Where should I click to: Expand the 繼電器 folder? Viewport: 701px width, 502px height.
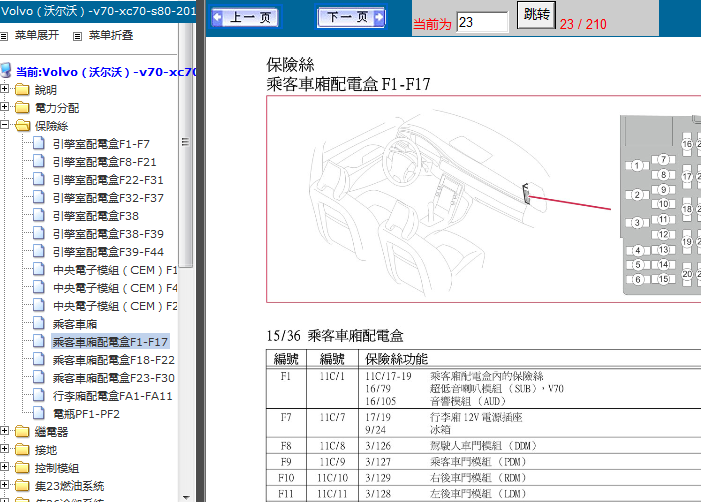[4, 431]
